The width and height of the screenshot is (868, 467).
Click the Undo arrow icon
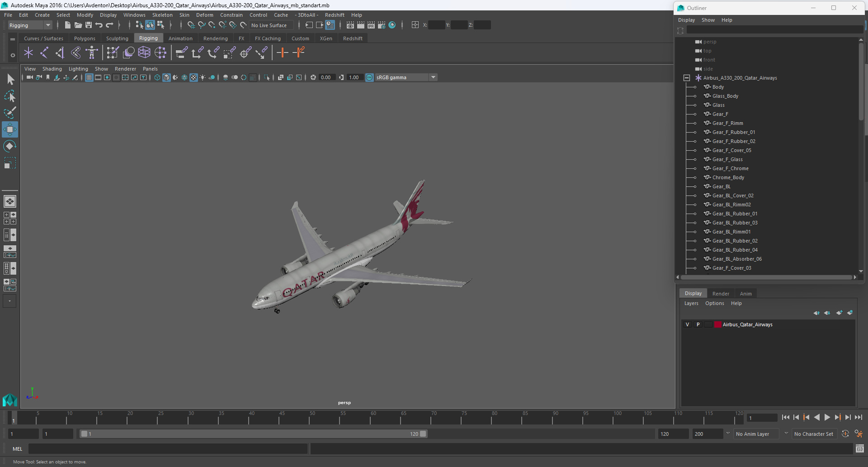click(99, 25)
